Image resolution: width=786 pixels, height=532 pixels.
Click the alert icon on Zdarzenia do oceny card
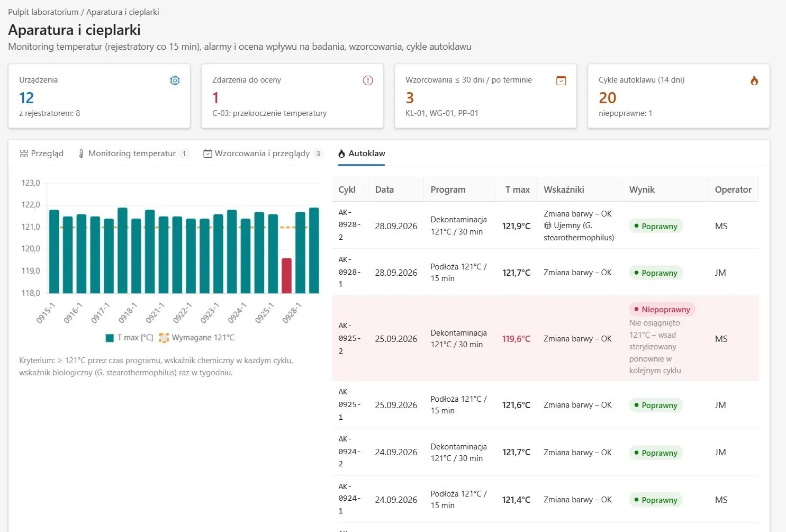[x=368, y=80]
